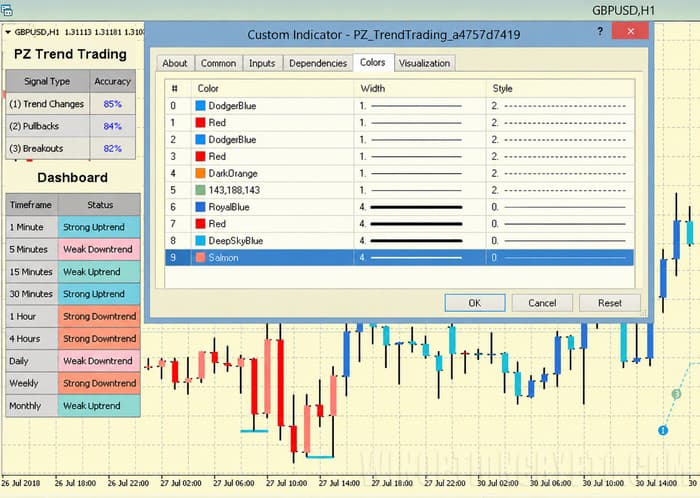
Task: Open width setting for RoyalBlue row
Action: pos(420,207)
